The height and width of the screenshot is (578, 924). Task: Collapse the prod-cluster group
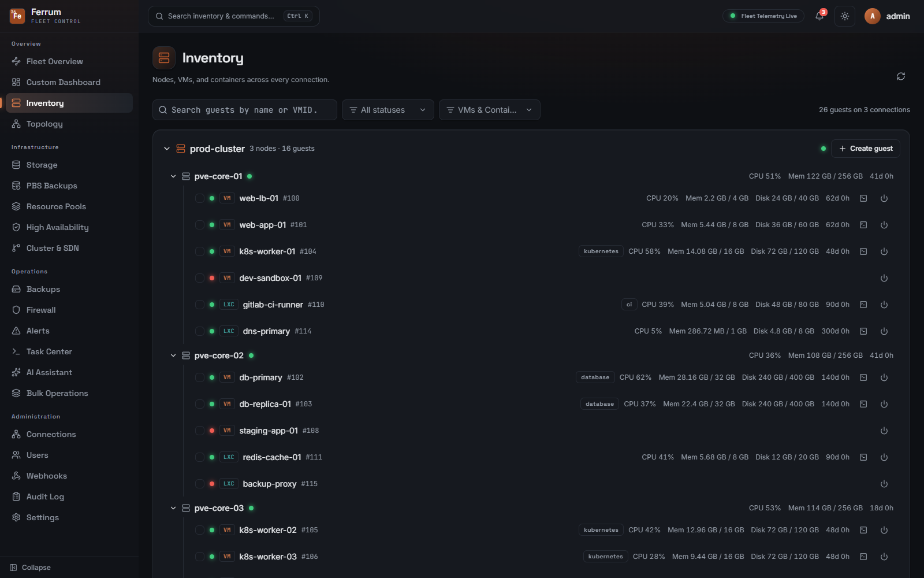coord(167,149)
